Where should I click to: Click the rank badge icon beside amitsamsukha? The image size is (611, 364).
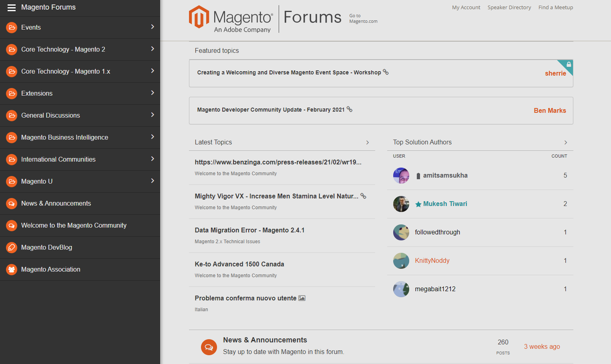pos(418,176)
